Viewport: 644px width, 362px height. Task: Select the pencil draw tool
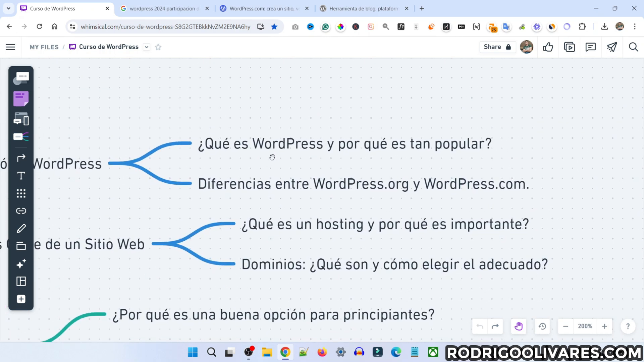pyautogui.click(x=21, y=229)
